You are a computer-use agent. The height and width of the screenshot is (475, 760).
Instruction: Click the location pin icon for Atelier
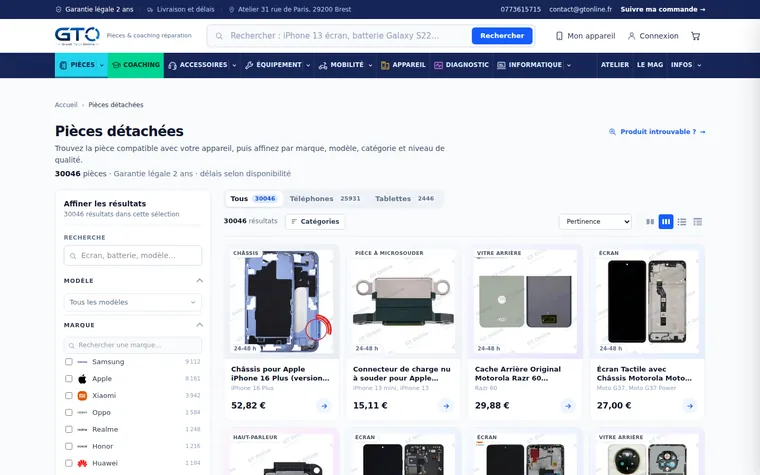point(231,9)
